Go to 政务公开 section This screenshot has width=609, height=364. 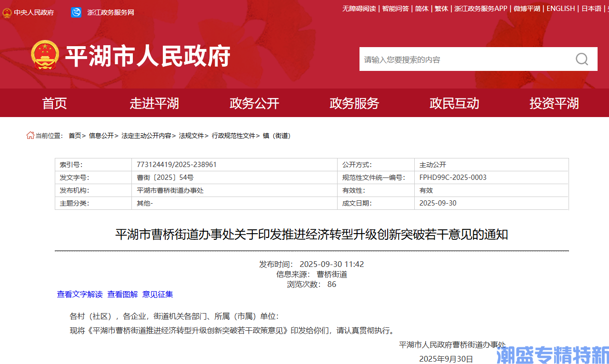254,103
